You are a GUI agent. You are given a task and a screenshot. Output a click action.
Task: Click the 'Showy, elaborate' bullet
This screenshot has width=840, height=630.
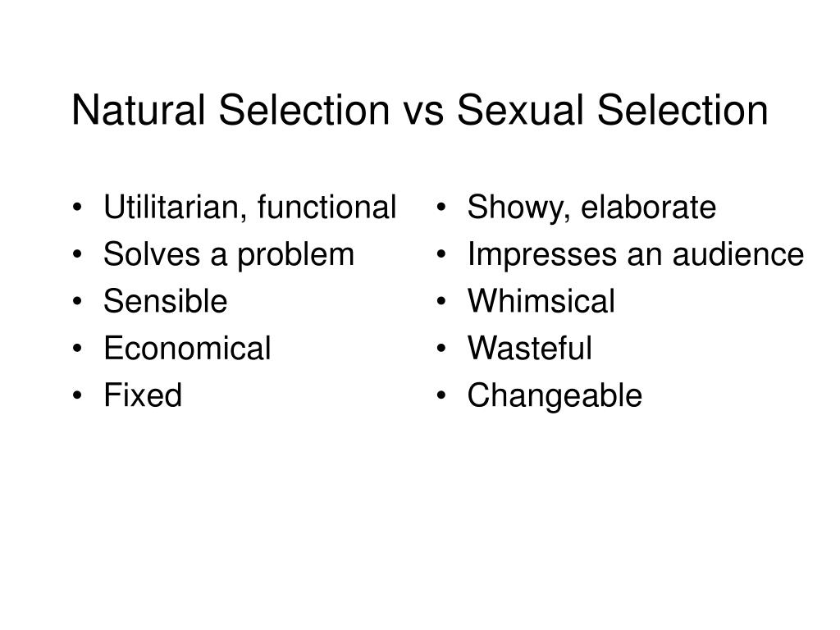[591, 208]
